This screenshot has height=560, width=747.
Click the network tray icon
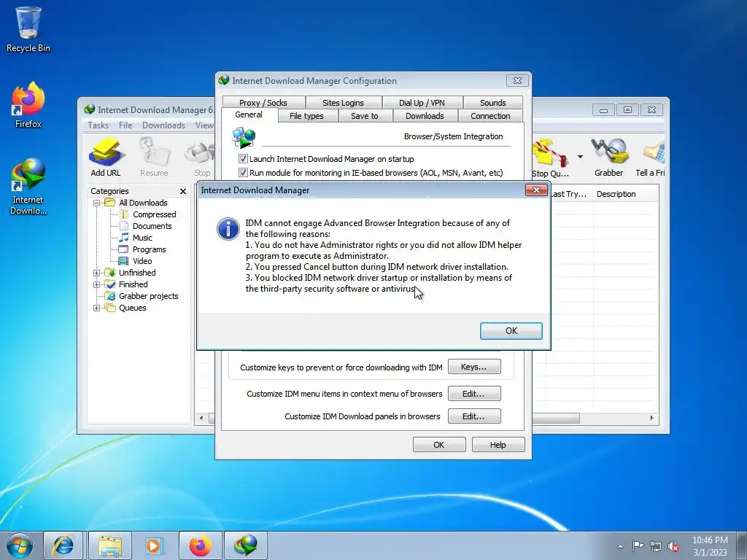pos(656,546)
